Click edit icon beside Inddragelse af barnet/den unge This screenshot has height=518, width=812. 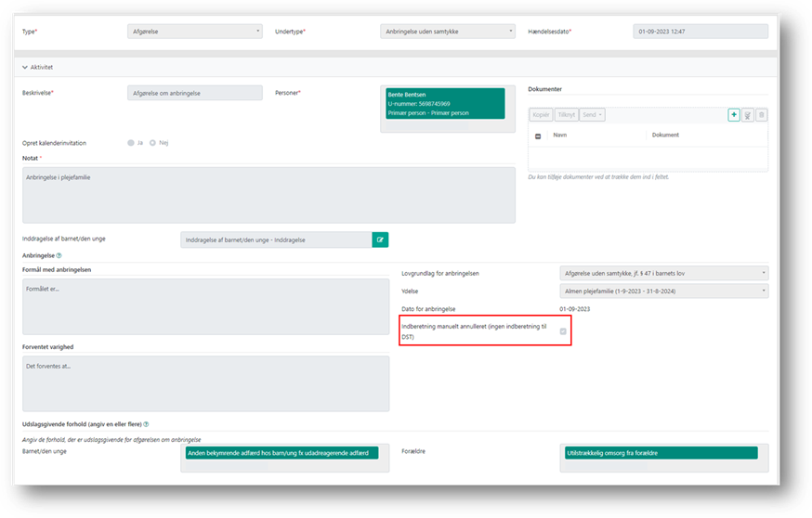click(x=380, y=240)
